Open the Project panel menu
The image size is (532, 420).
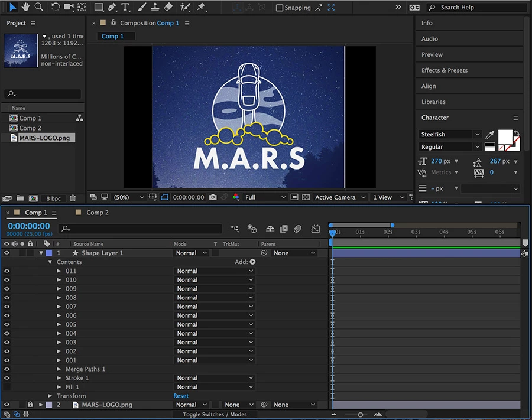click(x=33, y=24)
